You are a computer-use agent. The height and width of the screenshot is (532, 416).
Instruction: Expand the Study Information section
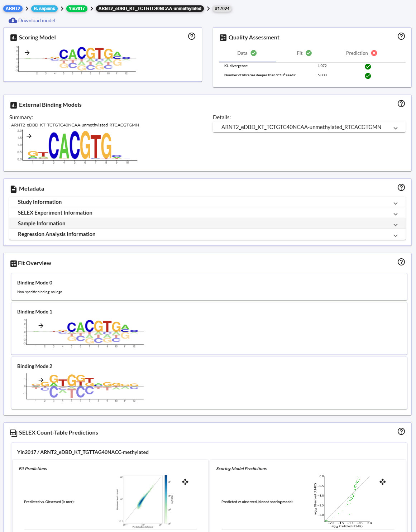pos(207,202)
